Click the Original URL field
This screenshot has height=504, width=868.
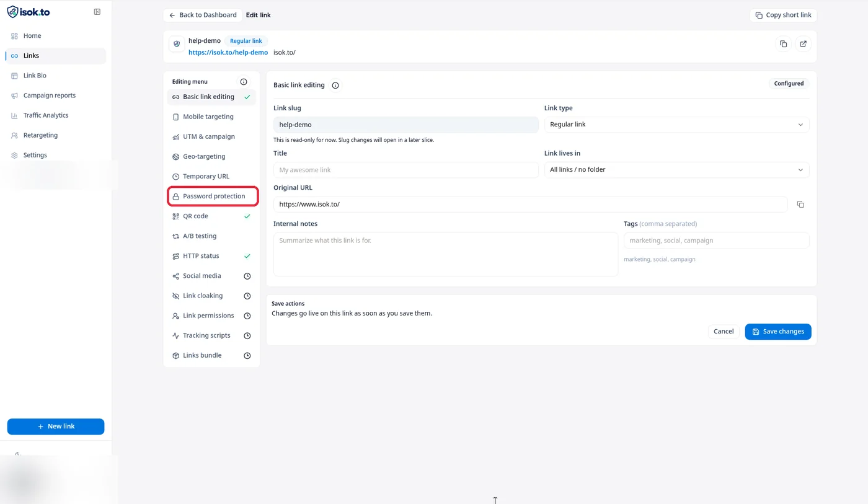coord(531,205)
